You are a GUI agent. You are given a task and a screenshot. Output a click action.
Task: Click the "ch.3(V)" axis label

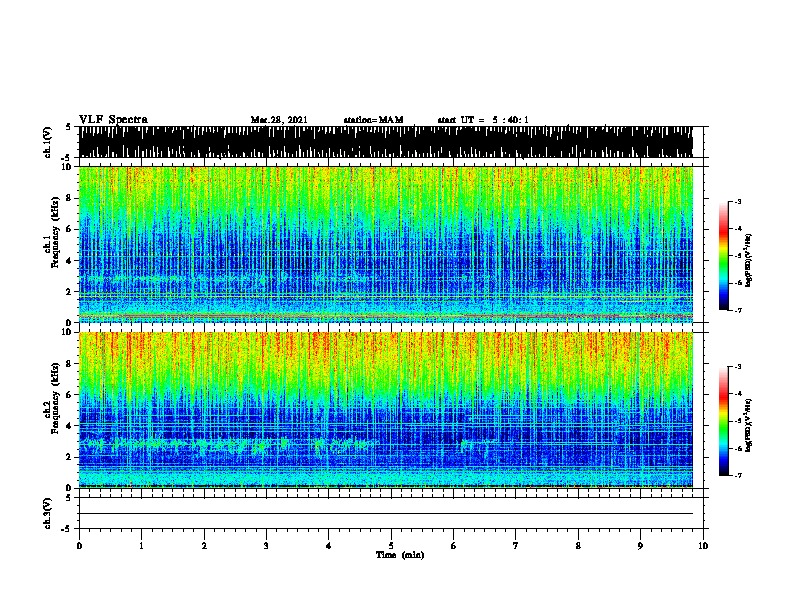(48, 514)
